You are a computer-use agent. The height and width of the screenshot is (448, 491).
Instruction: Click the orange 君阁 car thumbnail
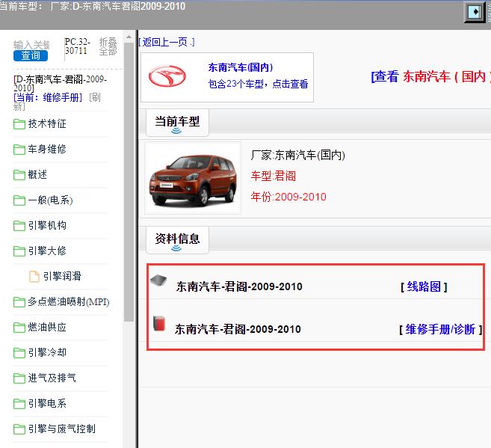193,178
